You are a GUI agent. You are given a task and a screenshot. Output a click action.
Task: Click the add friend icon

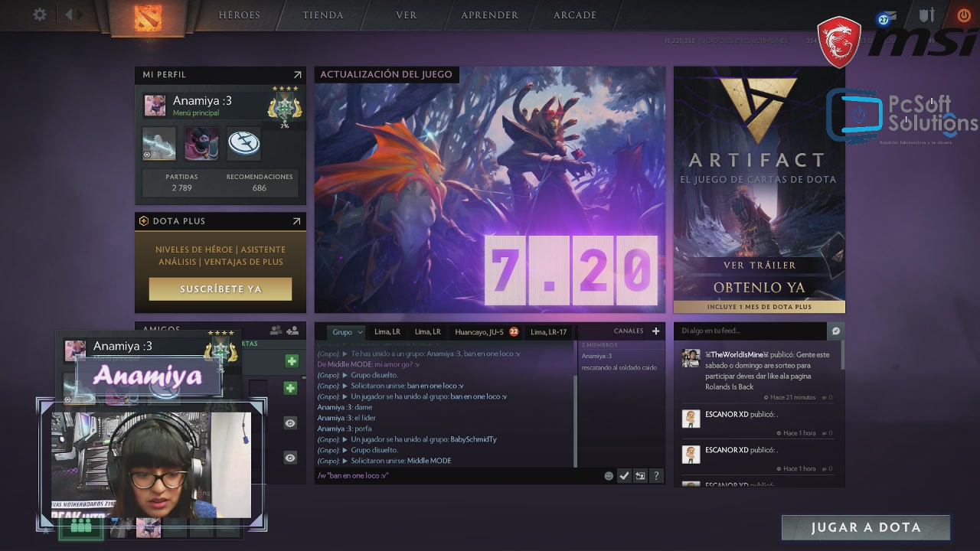point(292,331)
